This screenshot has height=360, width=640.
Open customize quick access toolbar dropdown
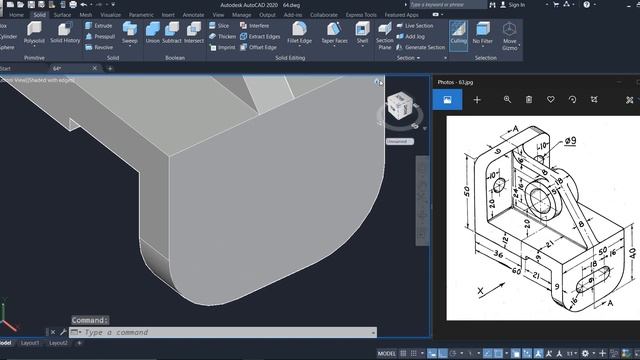[113, 4]
